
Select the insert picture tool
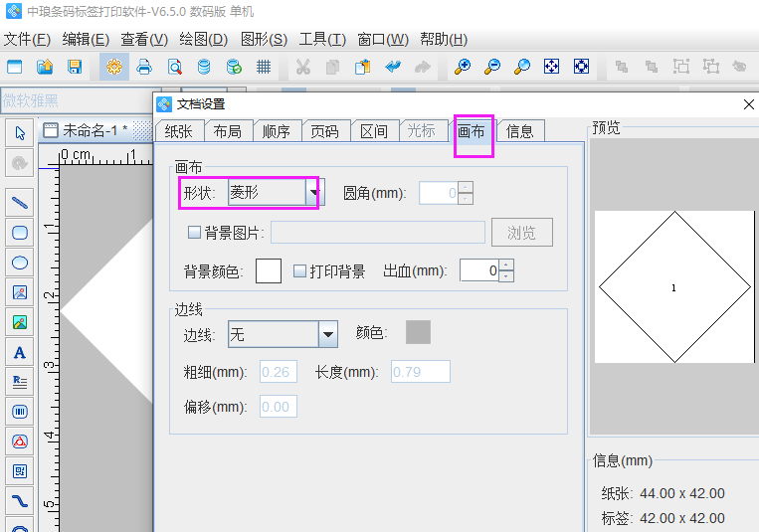tap(19, 292)
